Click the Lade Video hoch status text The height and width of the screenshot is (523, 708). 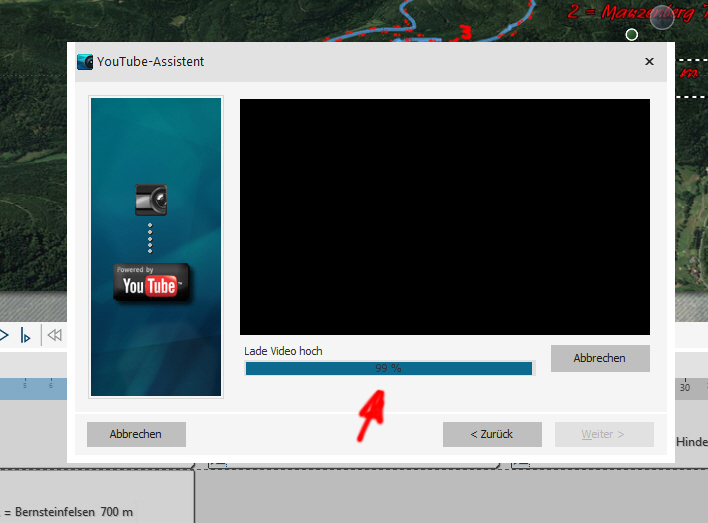click(283, 351)
